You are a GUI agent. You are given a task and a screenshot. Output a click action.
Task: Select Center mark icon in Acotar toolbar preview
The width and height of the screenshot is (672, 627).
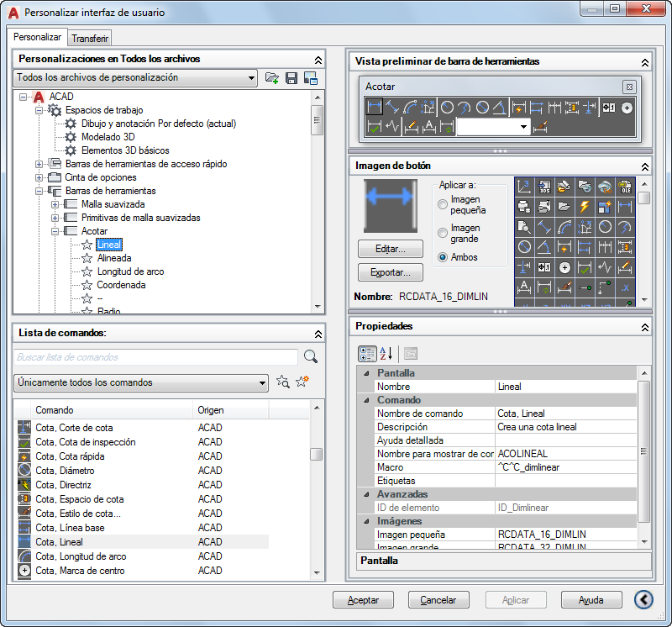(627, 108)
